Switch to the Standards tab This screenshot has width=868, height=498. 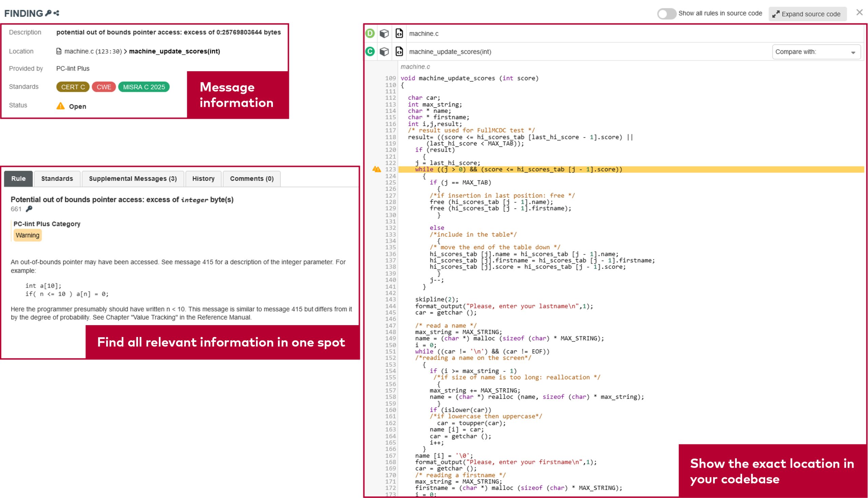pos(57,179)
